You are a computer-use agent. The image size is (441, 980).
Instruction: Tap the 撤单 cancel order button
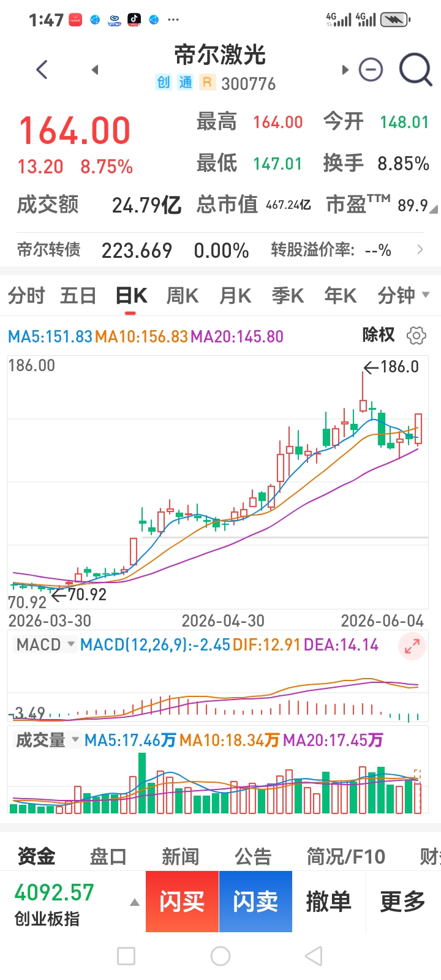329,902
